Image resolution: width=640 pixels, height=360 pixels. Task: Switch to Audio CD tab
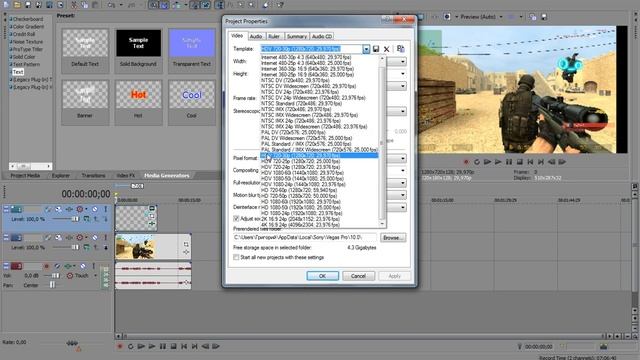tap(322, 36)
